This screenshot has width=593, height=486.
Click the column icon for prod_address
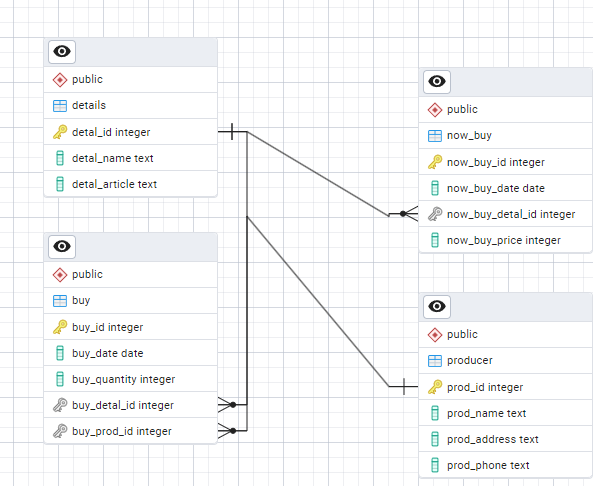435,439
